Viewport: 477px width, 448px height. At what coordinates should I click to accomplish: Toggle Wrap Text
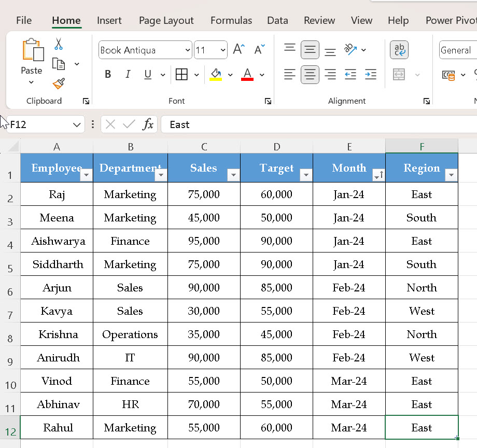click(399, 50)
